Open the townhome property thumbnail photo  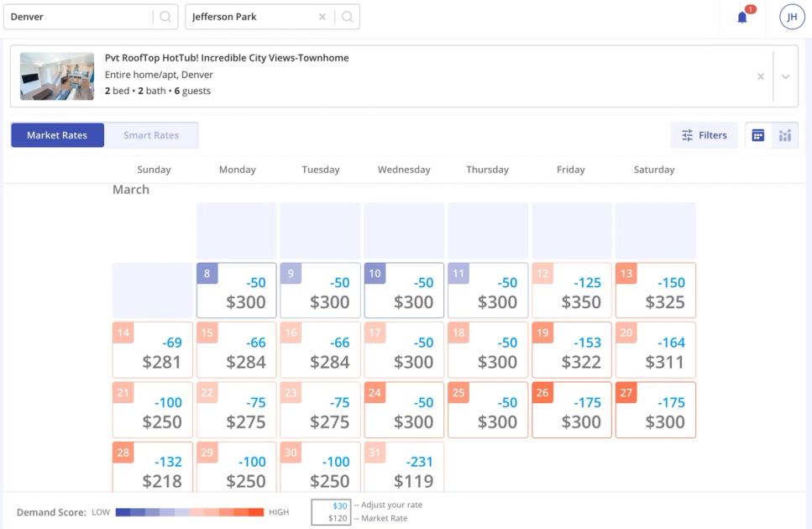click(56, 76)
